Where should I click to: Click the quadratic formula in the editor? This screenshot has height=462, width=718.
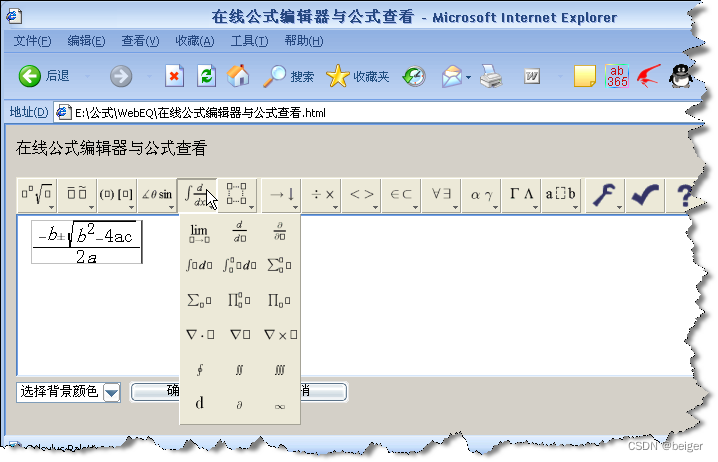(87, 242)
